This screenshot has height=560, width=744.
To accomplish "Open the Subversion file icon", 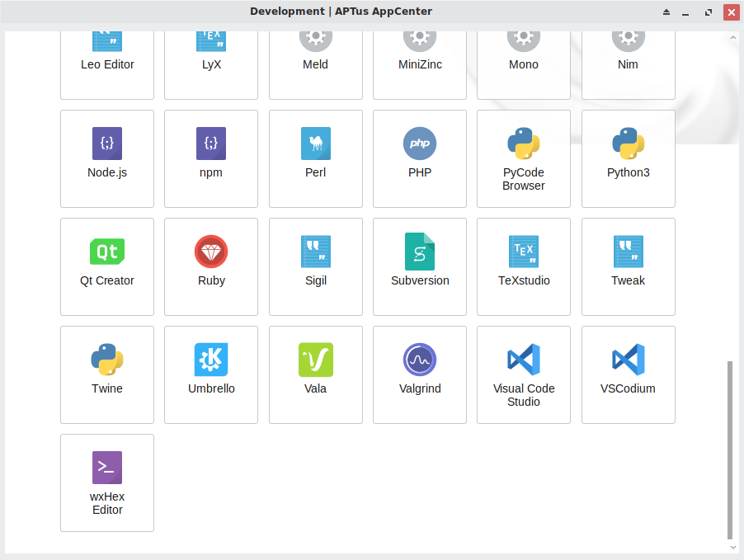I will (x=420, y=252).
